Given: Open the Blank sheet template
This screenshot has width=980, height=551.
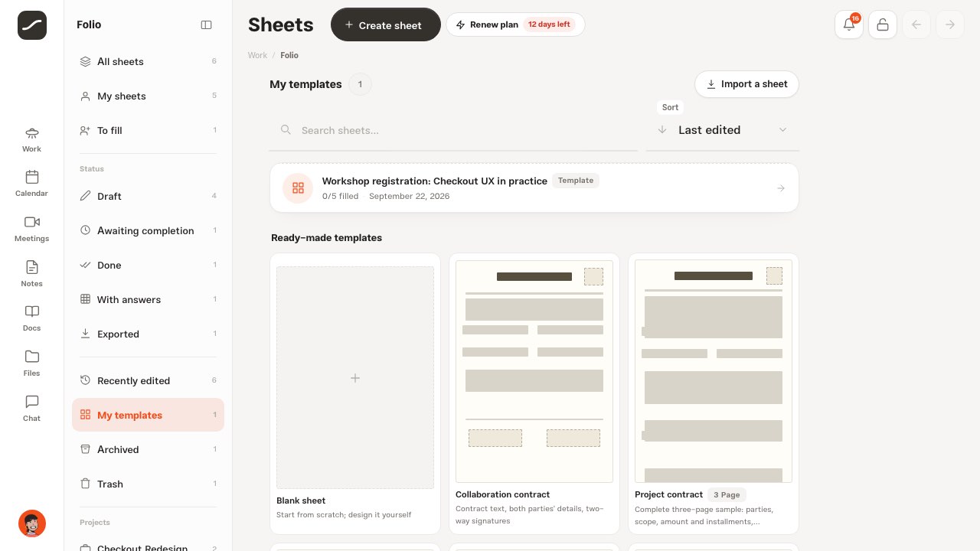Looking at the screenshot, I should coord(355,393).
